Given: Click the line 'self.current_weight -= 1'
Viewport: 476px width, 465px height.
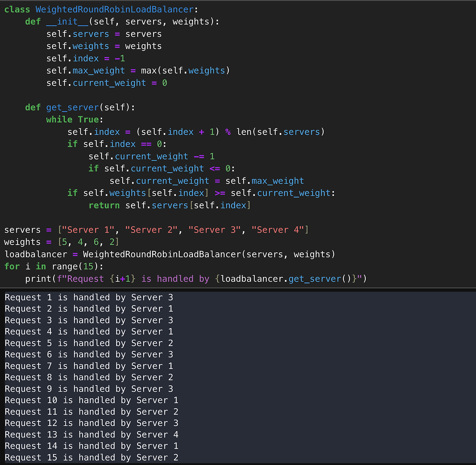Looking at the screenshot, I should click(x=151, y=156).
